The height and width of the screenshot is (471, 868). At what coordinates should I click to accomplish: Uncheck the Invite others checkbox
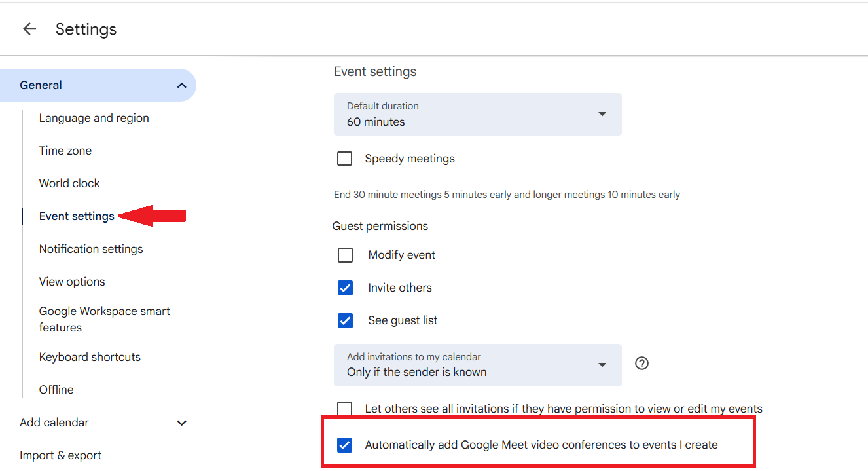(x=345, y=288)
